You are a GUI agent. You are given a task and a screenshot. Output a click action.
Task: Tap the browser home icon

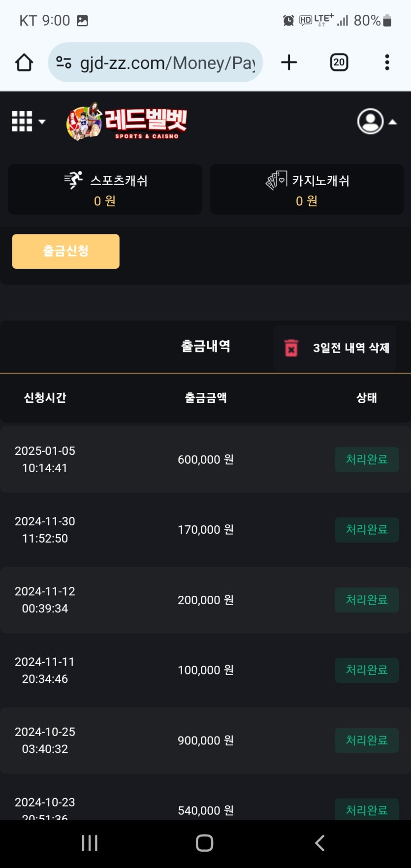pos(24,63)
